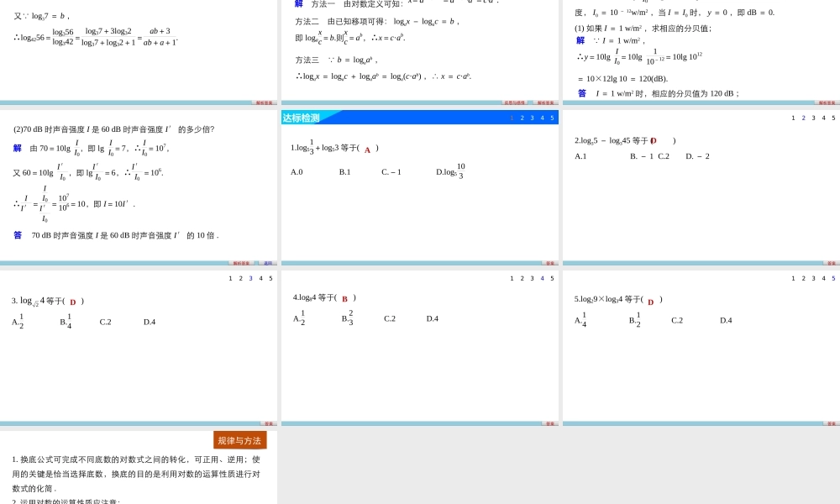The width and height of the screenshot is (840, 504).
Task: Expand the 达标检测 section header
Action: click(300, 117)
